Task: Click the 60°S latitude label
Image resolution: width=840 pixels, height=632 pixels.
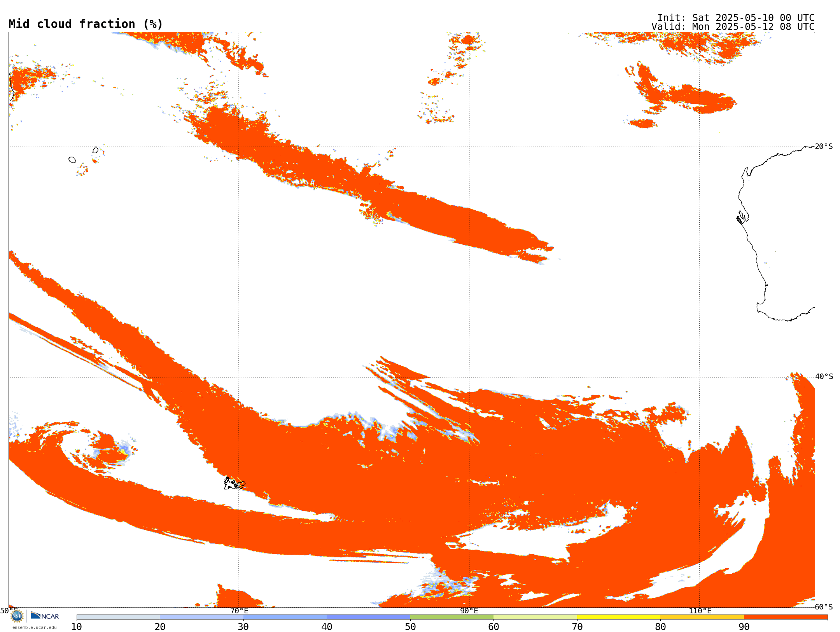Action: [x=824, y=607]
